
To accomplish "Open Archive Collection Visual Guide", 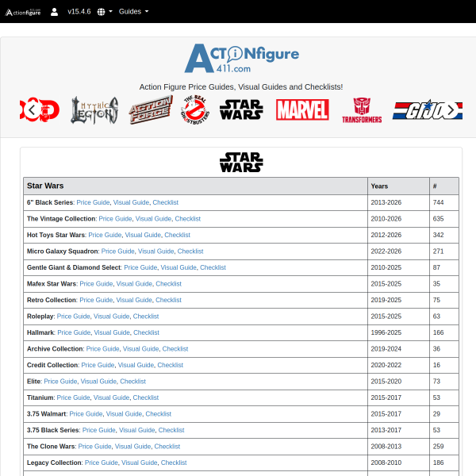I will (x=141, y=349).
